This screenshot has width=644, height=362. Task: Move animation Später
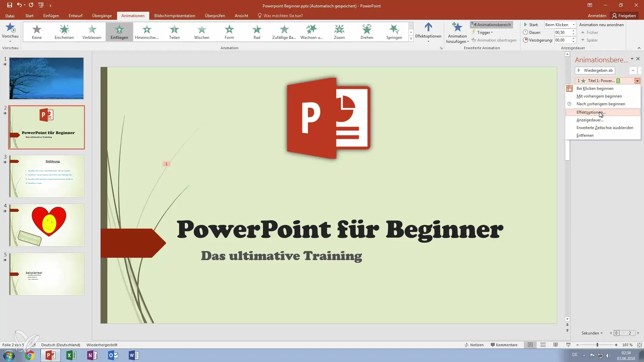click(x=589, y=40)
